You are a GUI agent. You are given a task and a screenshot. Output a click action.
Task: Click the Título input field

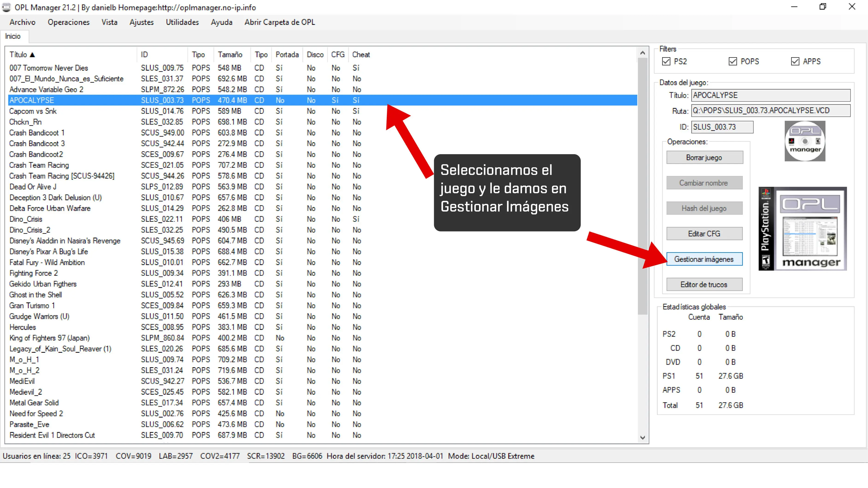pyautogui.click(x=771, y=95)
